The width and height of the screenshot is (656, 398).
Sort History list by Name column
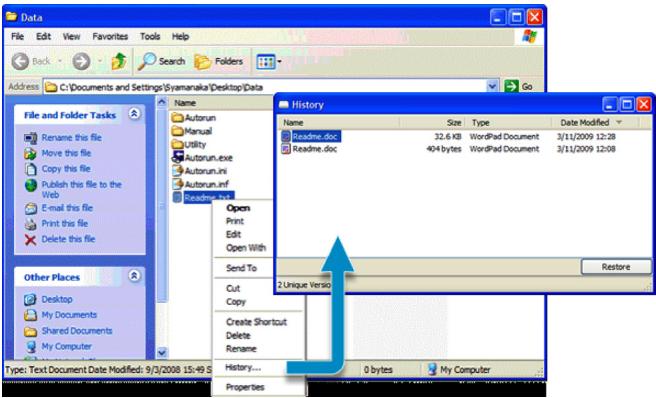pyautogui.click(x=339, y=123)
